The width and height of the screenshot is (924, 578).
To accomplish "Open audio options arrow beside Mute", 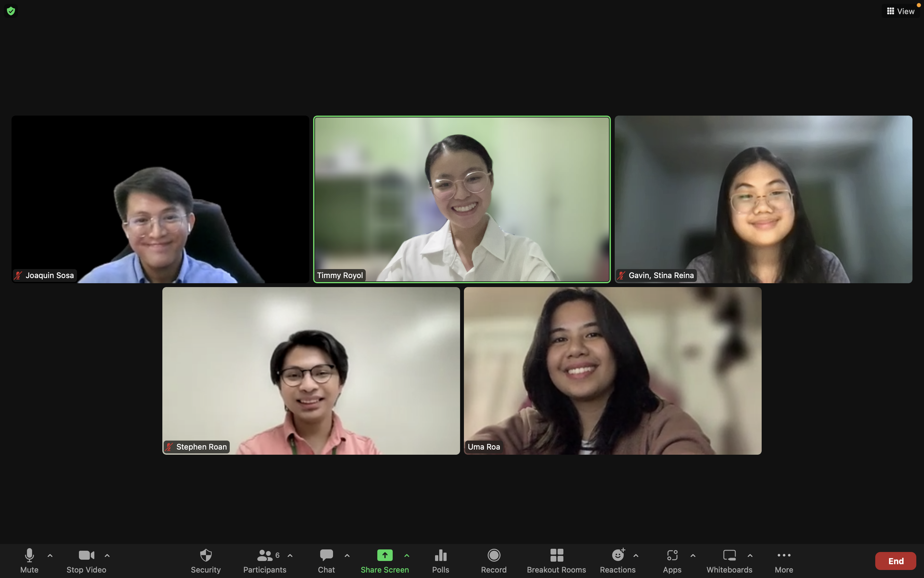I will coord(50,556).
